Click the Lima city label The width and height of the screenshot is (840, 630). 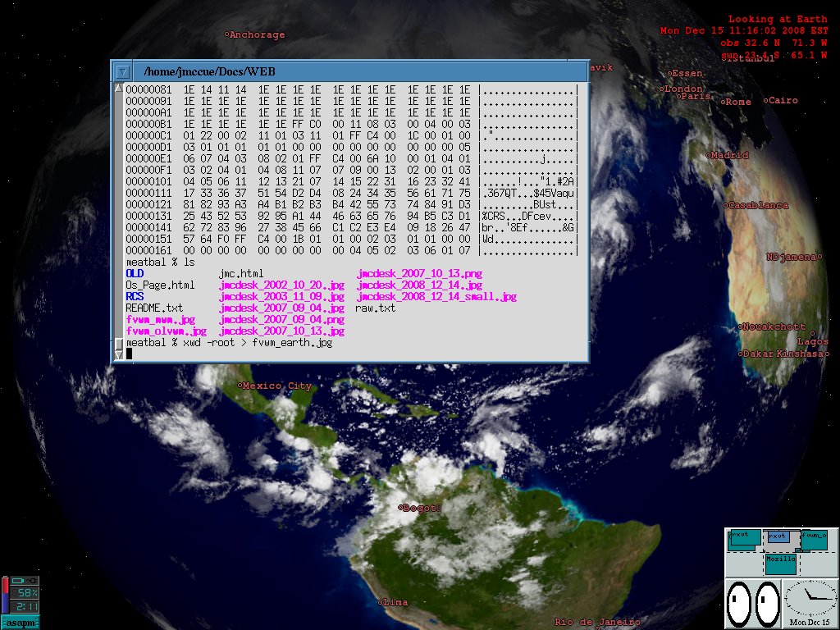coord(393,602)
